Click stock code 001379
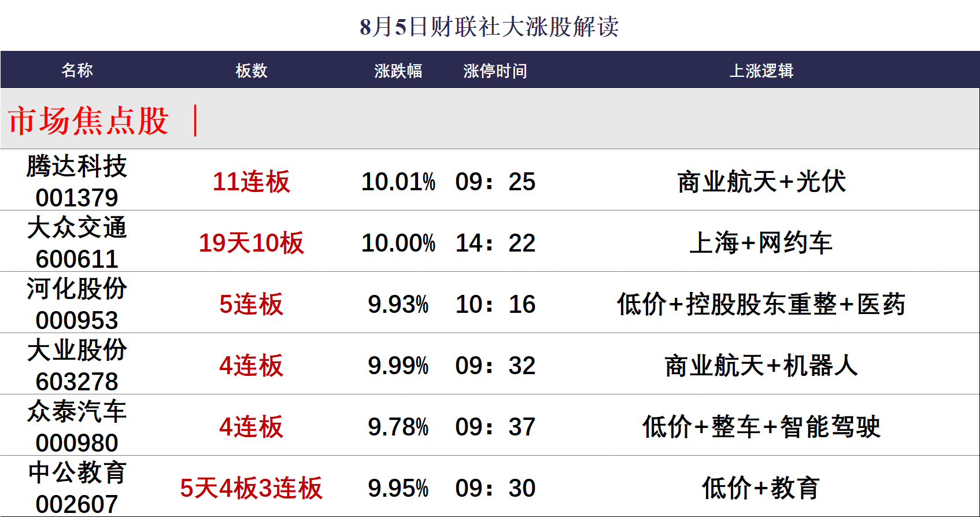The width and height of the screenshot is (980, 517). [x=77, y=198]
